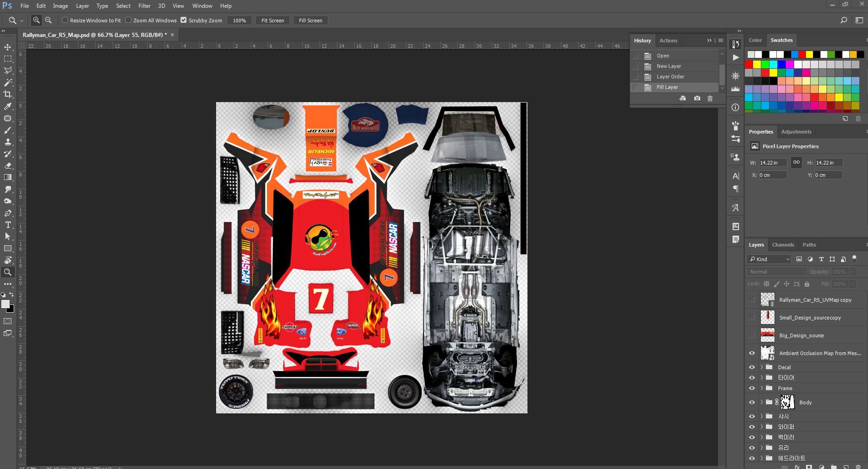Enable Resize Windows to Fit checkbox
The image size is (868, 469).
[65, 20]
